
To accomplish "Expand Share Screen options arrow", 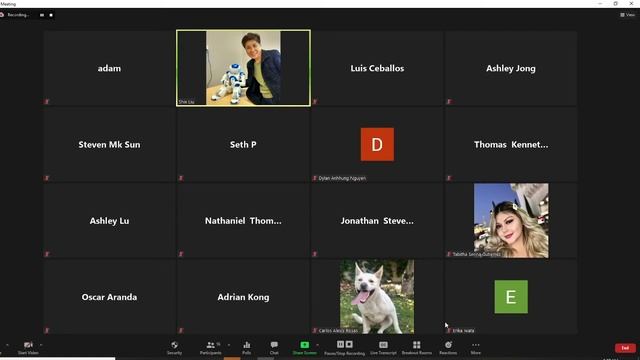I will pyautogui.click(x=318, y=345).
